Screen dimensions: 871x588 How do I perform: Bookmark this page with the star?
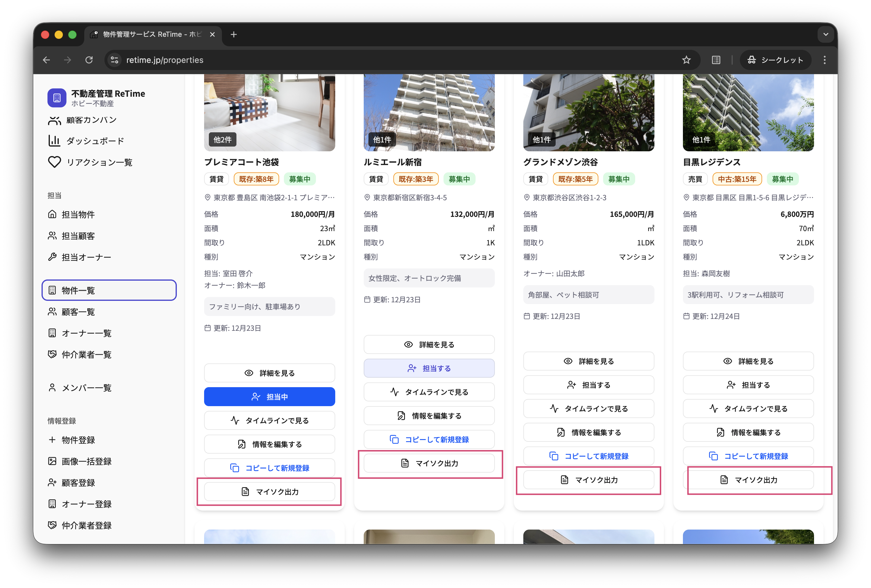pos(686,60)
